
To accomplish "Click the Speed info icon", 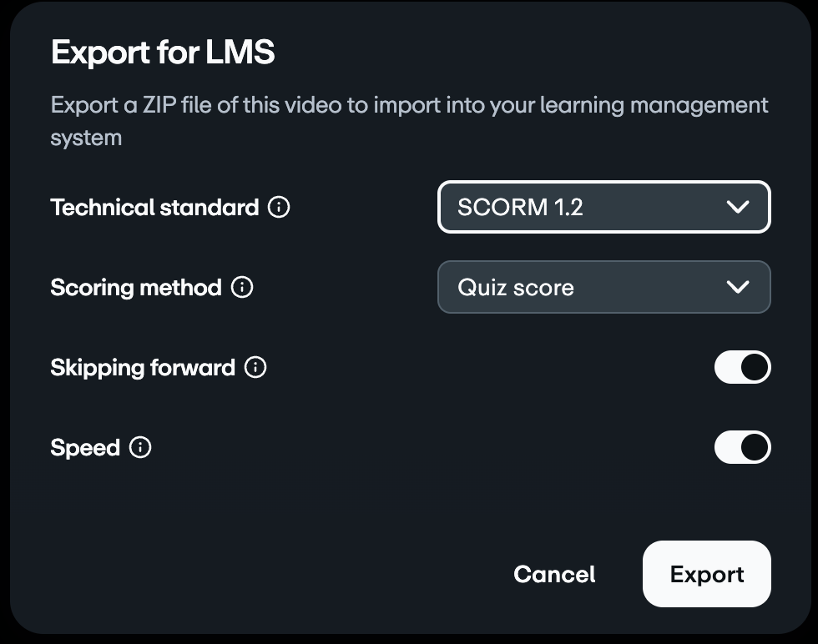I will pyautogui.click(x=142, y=447).
